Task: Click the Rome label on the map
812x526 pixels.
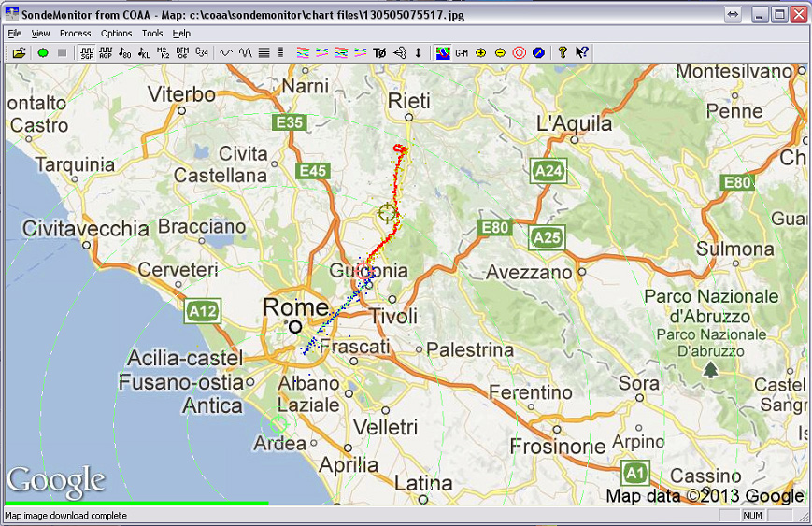Action: pos(295,307)
